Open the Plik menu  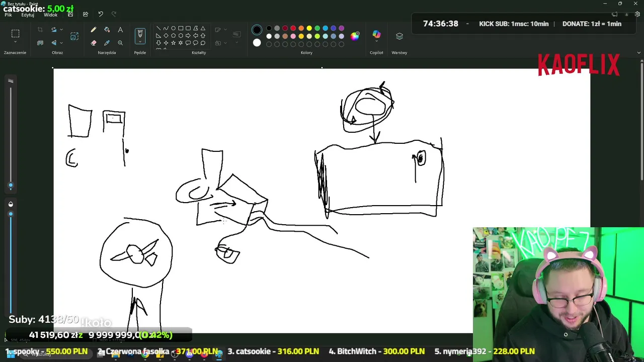coord(8,15)
